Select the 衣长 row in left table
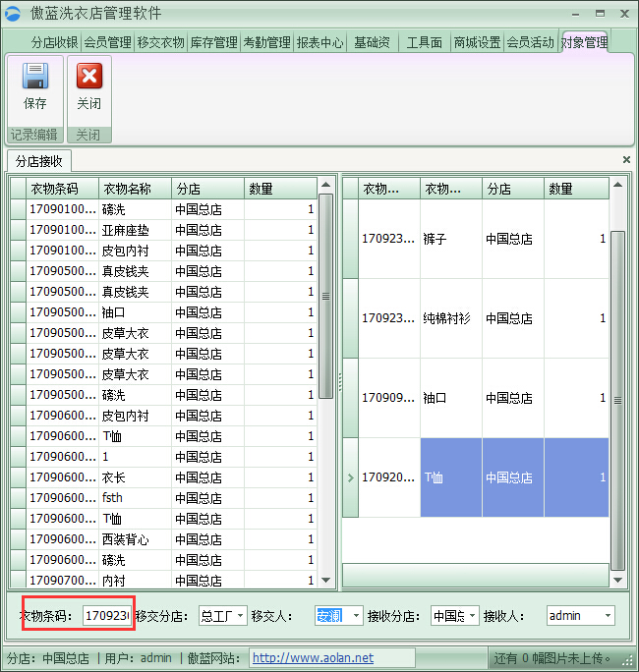The height and width of the screenshot is (672, 639). click(163, 477)
